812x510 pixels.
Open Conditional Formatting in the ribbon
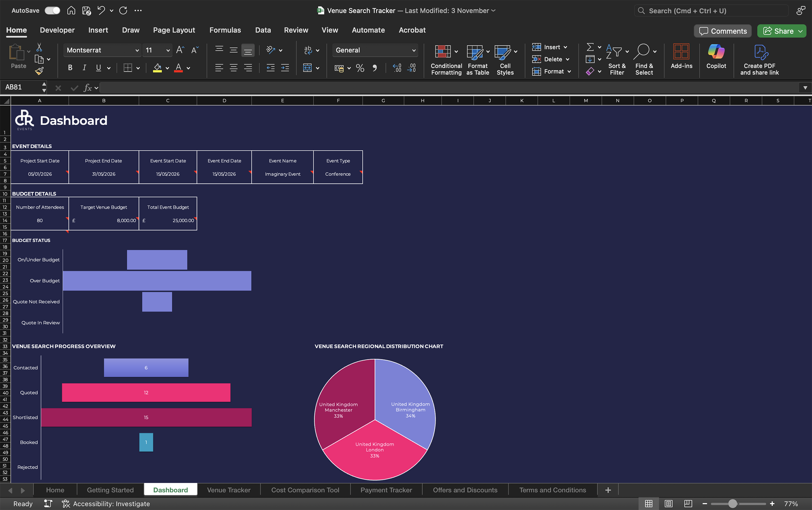(x=446, y=60)
